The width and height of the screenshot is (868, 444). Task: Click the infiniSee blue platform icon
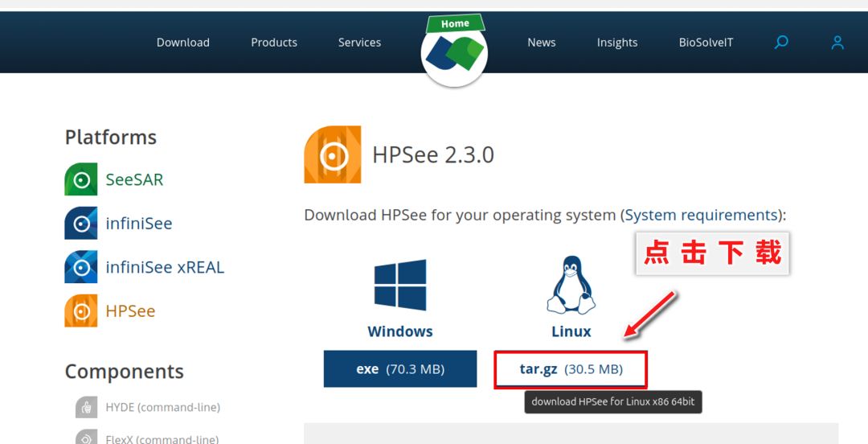81,223
